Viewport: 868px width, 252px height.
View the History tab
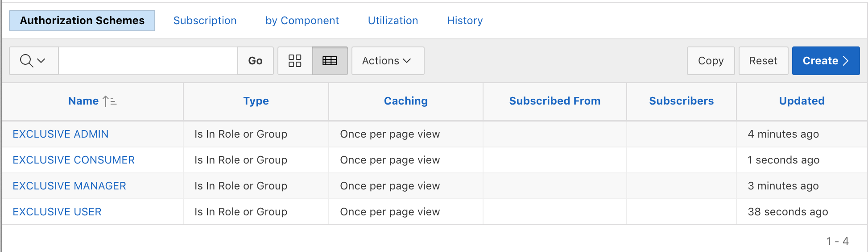[x=464, y=21]
